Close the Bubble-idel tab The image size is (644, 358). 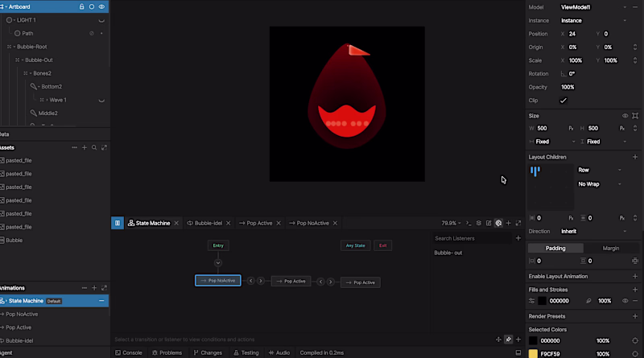[229, 223]
